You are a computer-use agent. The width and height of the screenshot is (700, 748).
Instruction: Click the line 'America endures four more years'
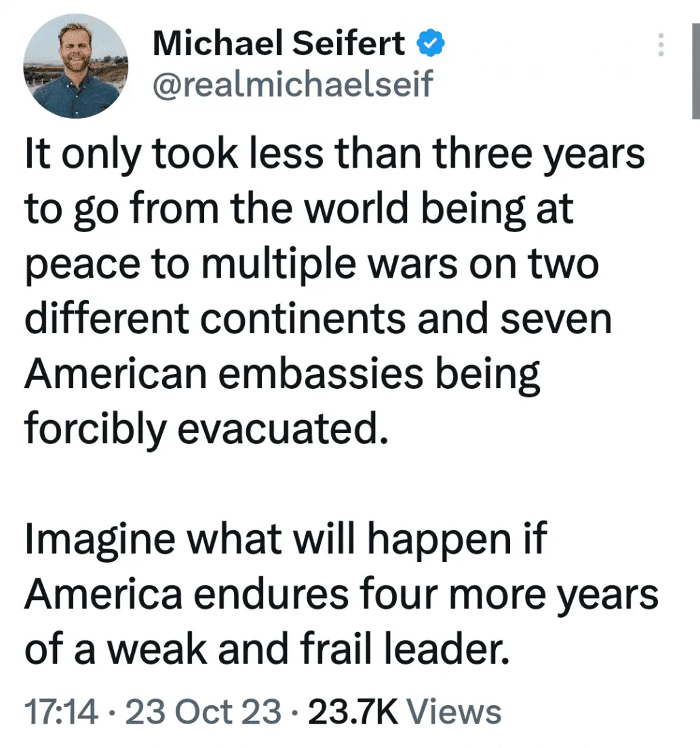[x=341, y=596]
